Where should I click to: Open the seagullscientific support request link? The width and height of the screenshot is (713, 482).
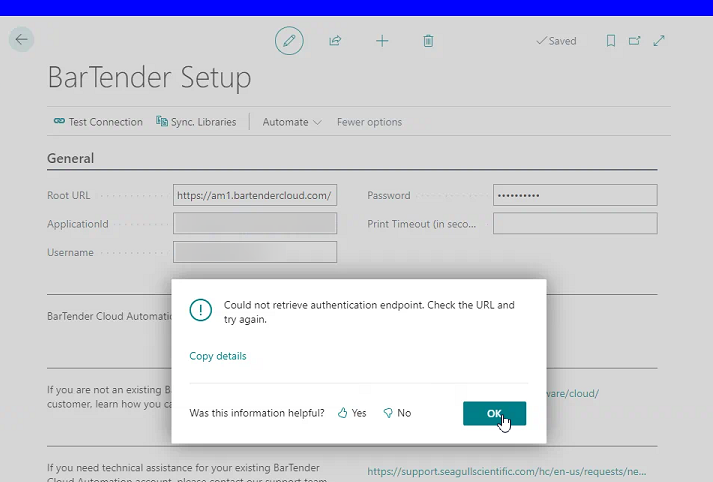[507, 472]
